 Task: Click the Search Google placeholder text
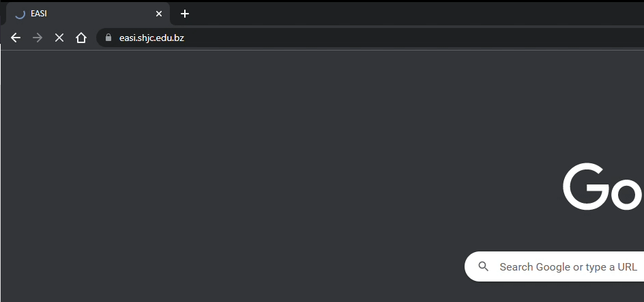point(568,266)
